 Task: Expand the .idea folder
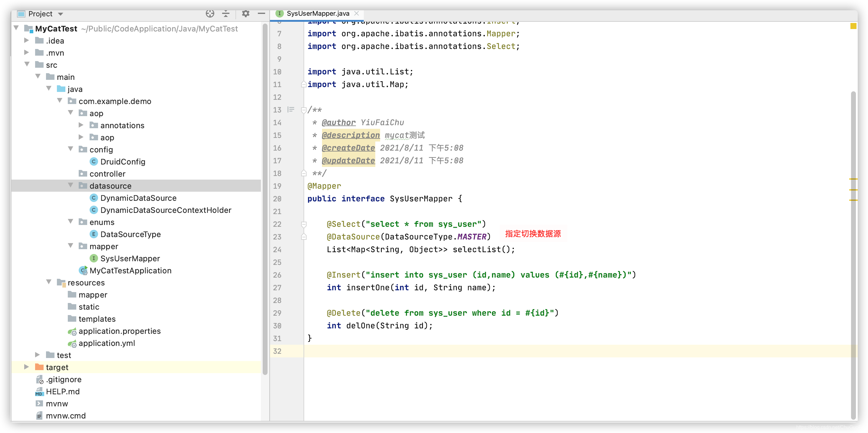click(x=27, y=41)
